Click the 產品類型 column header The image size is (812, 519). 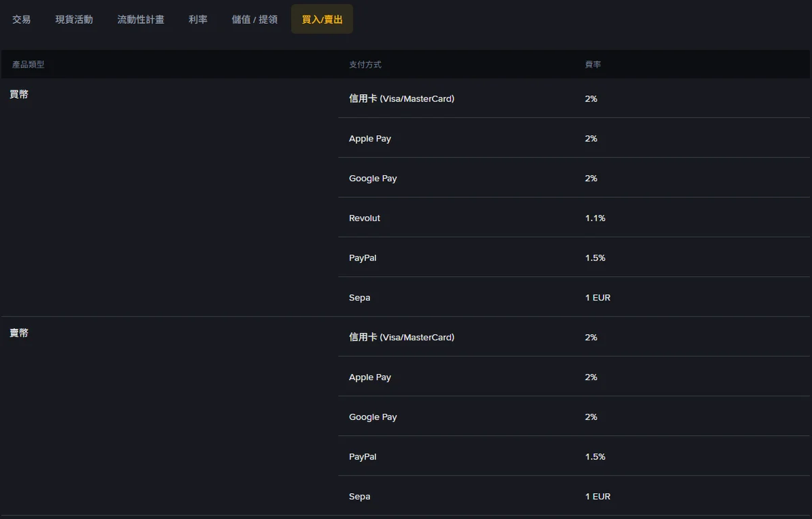[x=28, y=65]
